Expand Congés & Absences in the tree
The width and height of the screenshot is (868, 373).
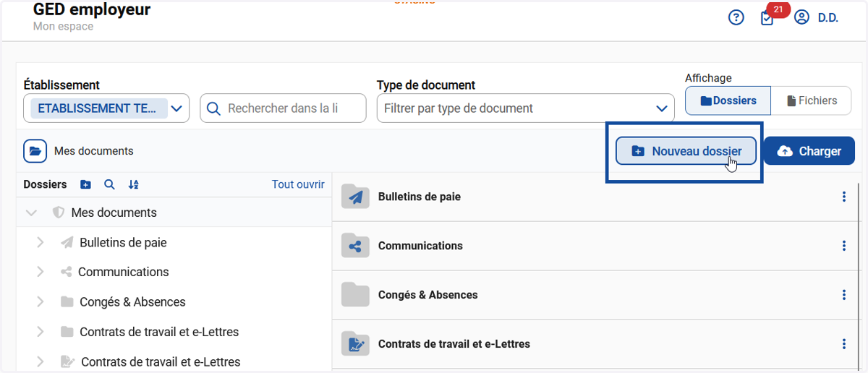[x=41, y=301]
